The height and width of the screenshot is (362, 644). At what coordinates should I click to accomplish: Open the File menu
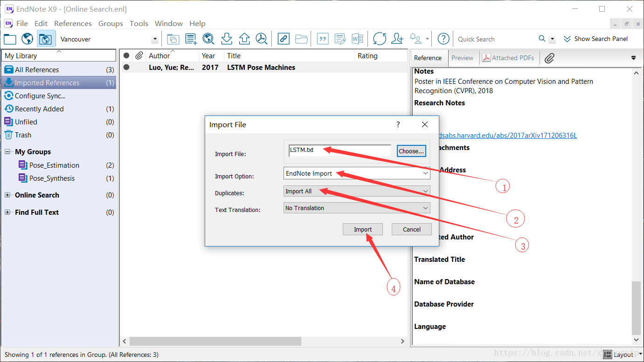click(22, 23)
